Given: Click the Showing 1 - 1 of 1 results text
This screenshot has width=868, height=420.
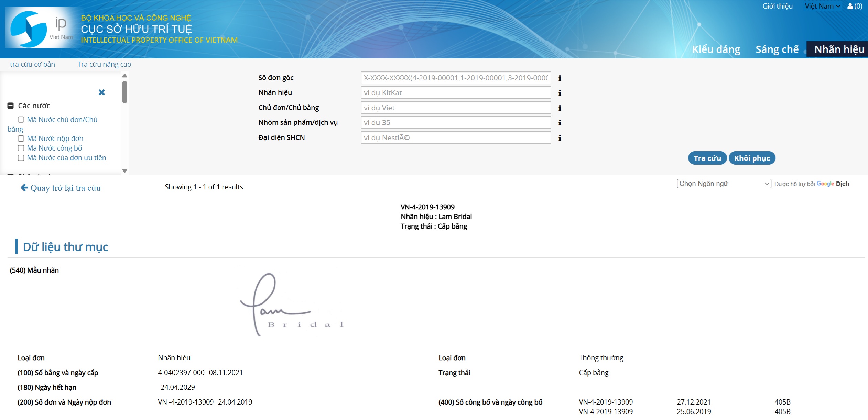Looking at the screenshot, I should coord(204,187).
